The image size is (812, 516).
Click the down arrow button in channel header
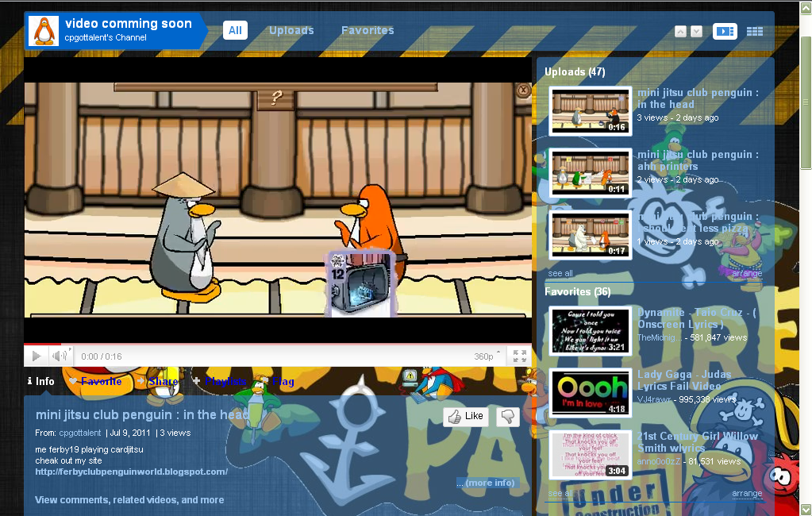(697, 32)
